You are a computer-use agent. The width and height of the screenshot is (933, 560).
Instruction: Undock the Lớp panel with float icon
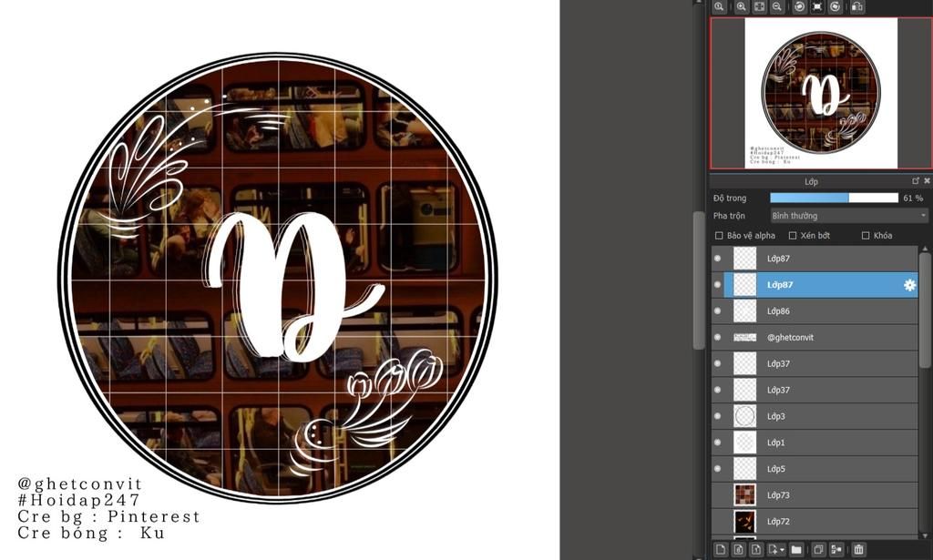(916, 180)
